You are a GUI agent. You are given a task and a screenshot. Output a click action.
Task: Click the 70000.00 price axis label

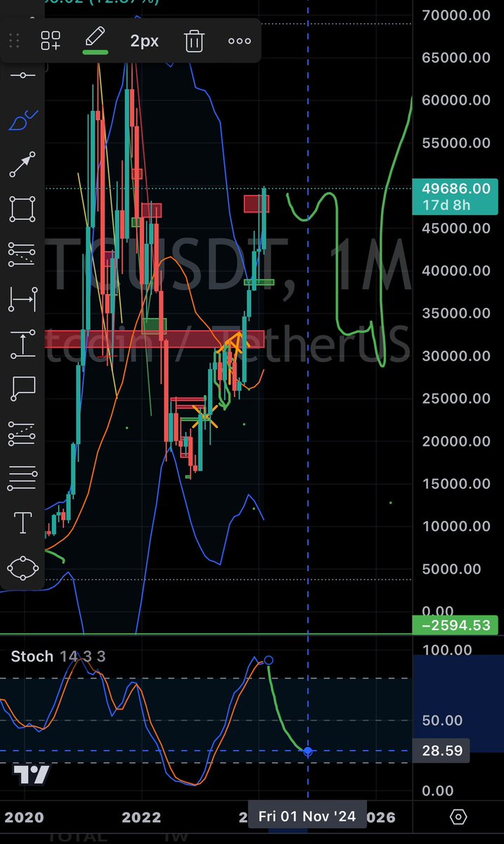point(456,14)
